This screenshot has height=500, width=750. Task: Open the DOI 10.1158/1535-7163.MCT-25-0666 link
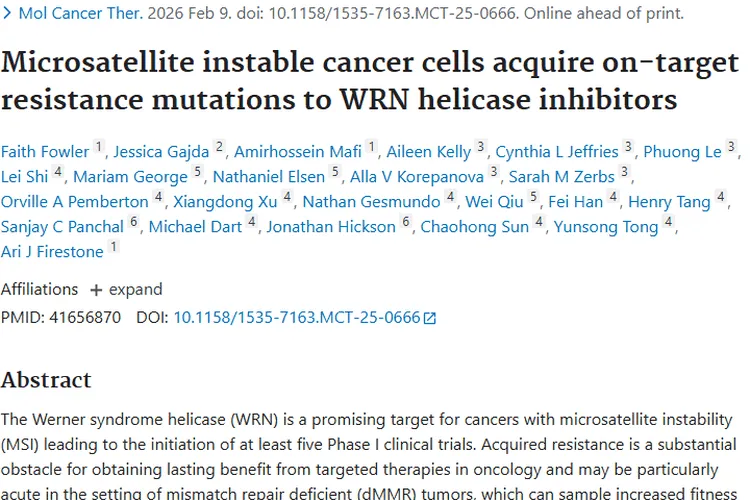[297, 318]
